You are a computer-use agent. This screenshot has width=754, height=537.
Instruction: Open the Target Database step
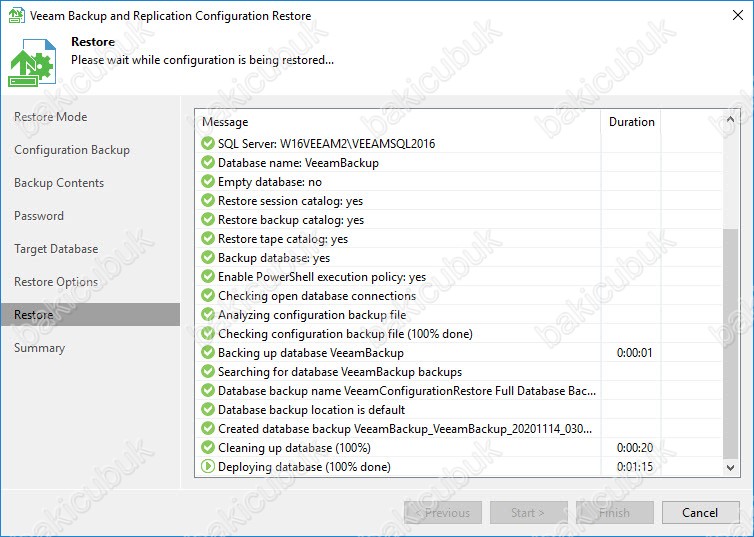pyautogui.click(x=56, y=249)
